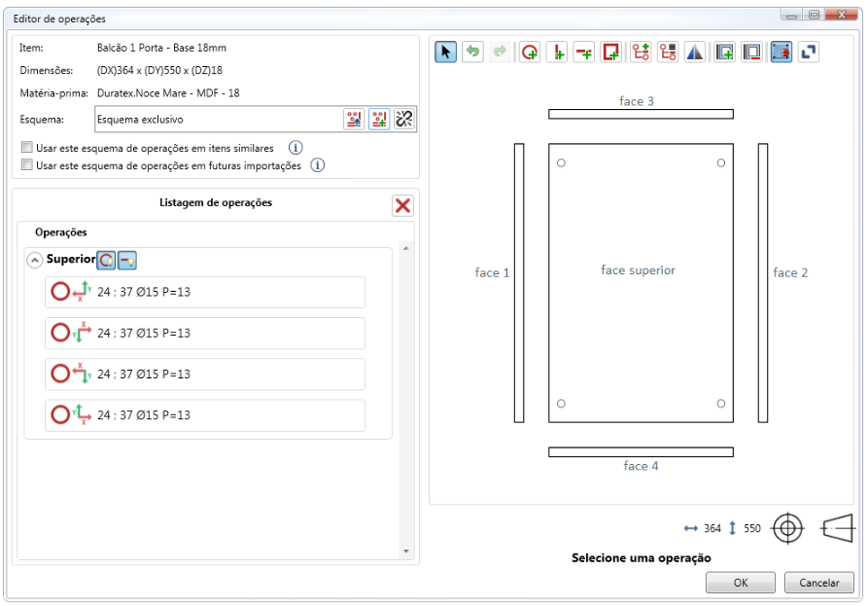Toggle drilling visibility filter beside Superior
The width and height of the screenshot is (868, 606).
(x=106, y=260)
